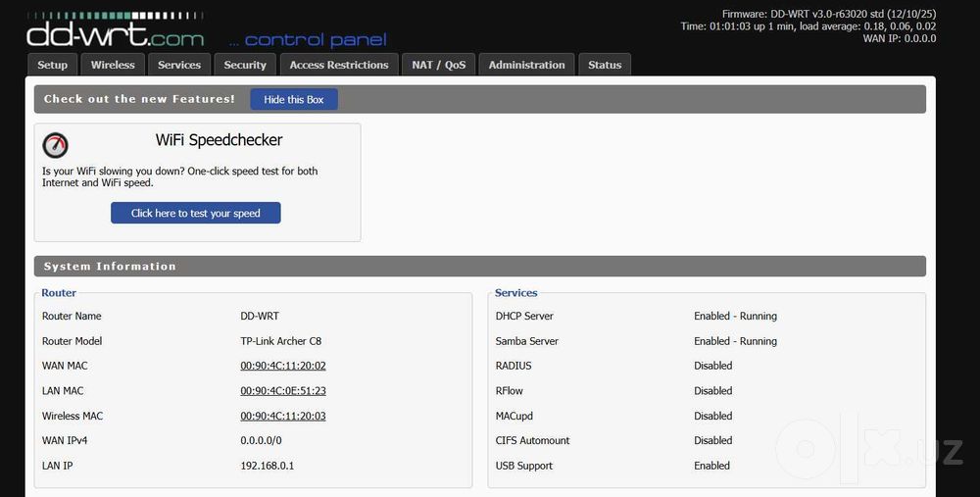This screenshot has height=497, width=980.
Task: Click the Firmware version text in header
Action: pos(829,14)
